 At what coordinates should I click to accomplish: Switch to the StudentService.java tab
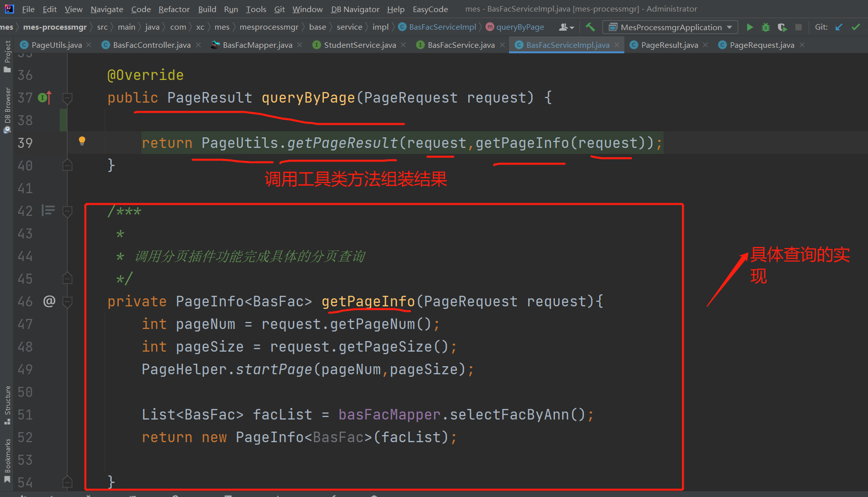(x=360, y=45)
